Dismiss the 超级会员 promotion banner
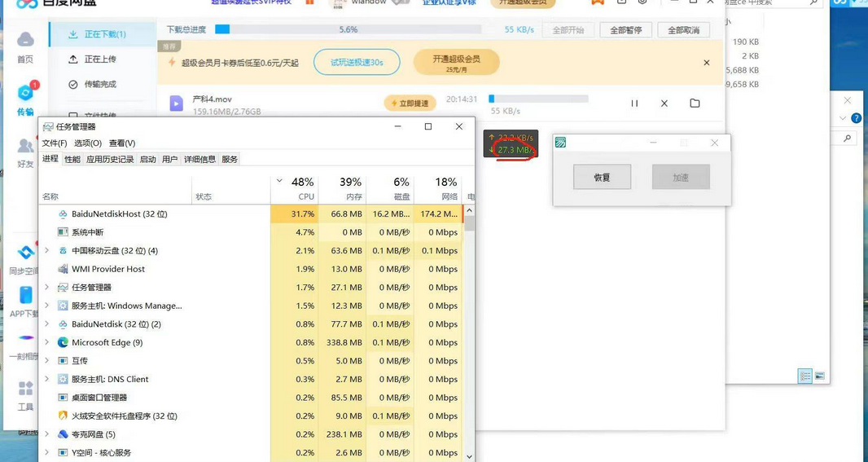This screenshot has width=868, height=462. pos(706,63)
